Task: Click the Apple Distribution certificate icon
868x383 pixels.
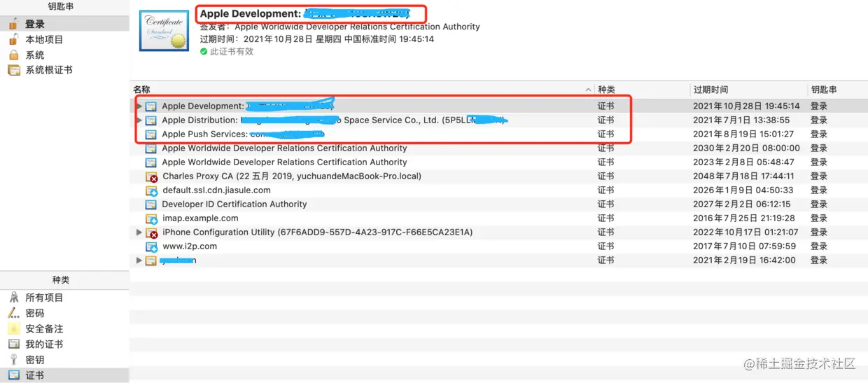Action: [150, 120]
